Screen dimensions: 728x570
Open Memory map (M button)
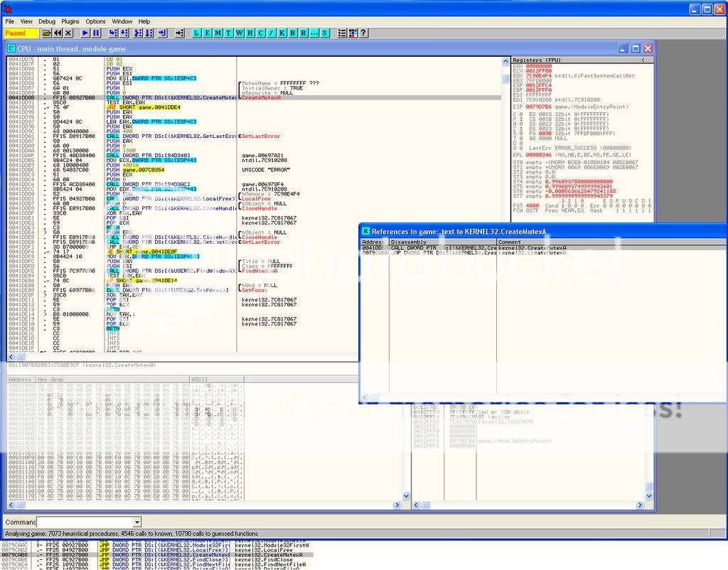click(218, 33)
